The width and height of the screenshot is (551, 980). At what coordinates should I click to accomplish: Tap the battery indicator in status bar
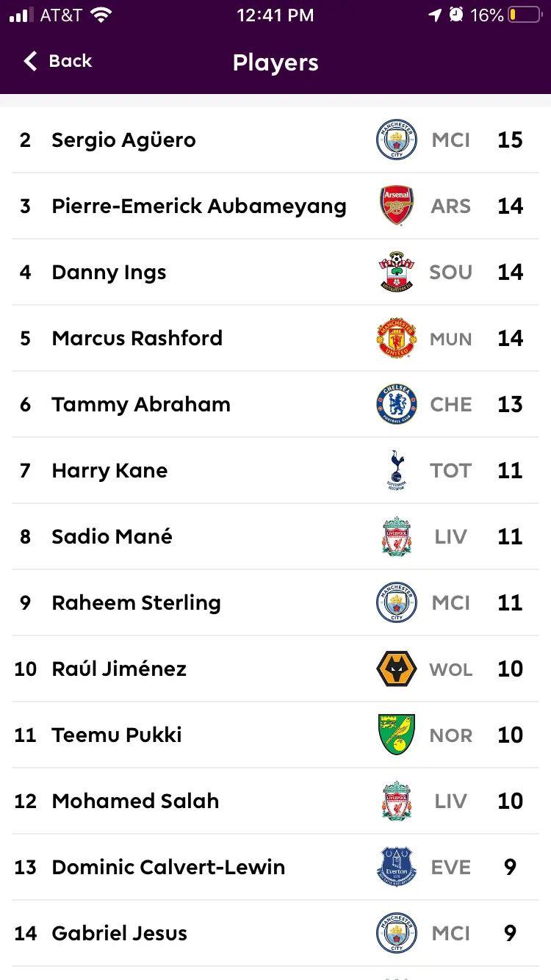[x=524, y=15]
